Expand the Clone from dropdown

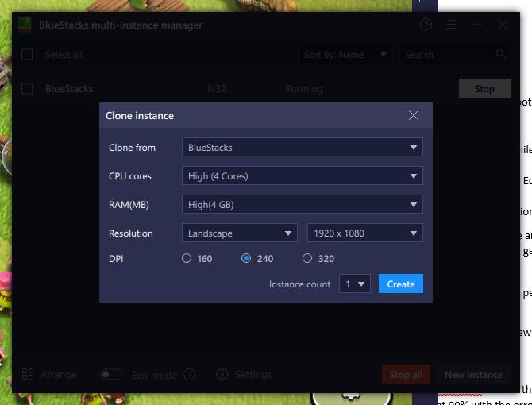[x=302, y=147]
